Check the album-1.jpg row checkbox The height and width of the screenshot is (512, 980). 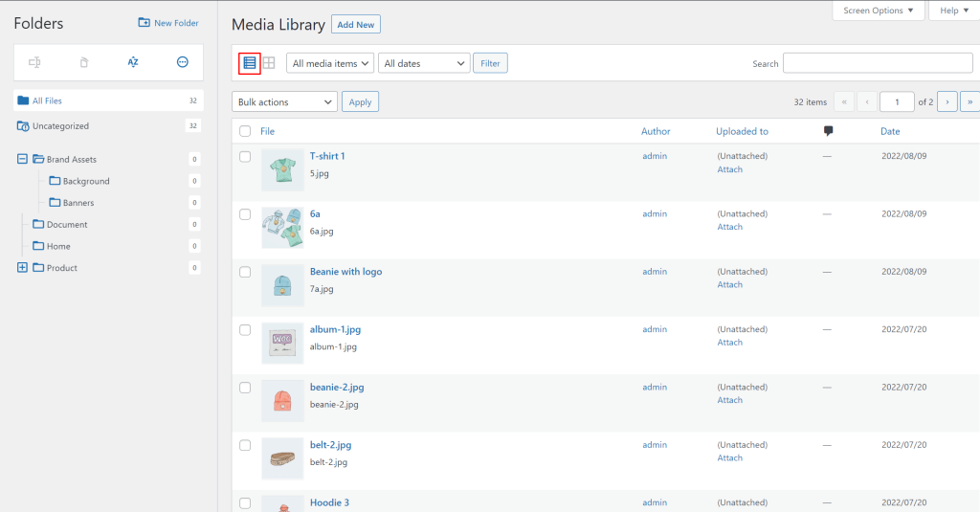click(x=245, y=330)
